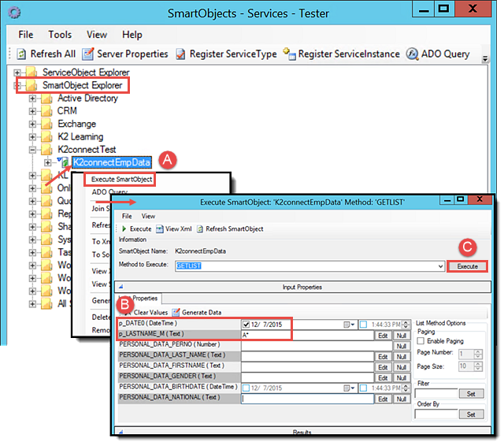The width and height of the screenshot is (504, 442).
Task: Toggle the p_DATE0 date checkbox
Action: click(247, 324)
